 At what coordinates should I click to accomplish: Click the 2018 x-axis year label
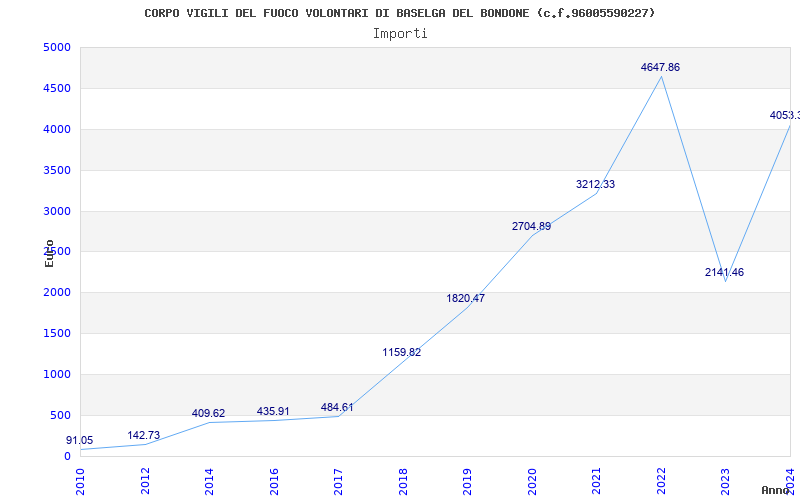403,482
